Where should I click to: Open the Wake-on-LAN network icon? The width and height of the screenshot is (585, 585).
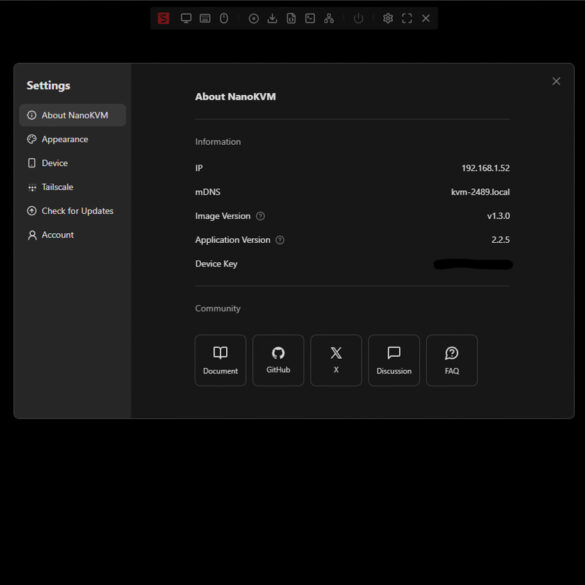click(329, 18)
